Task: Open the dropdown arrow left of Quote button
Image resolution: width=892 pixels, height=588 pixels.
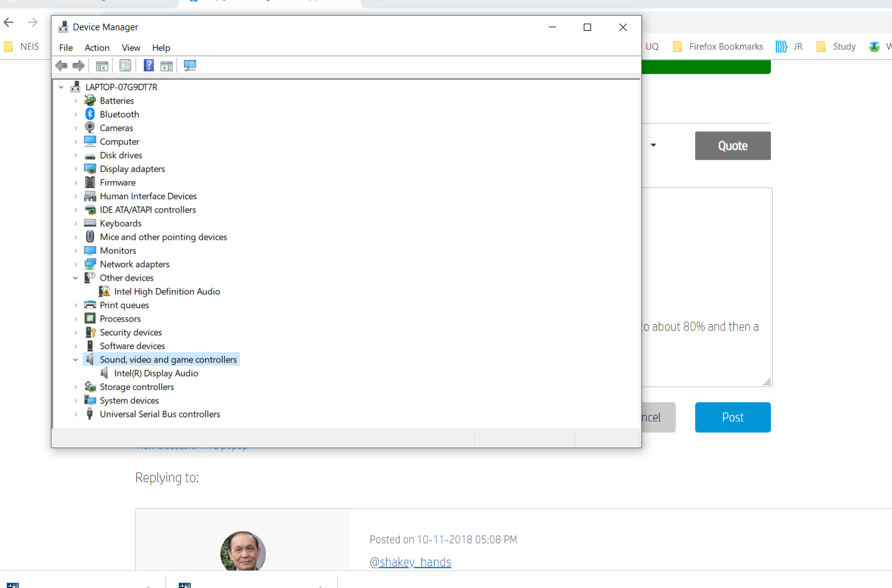Action: coord(653,145)
